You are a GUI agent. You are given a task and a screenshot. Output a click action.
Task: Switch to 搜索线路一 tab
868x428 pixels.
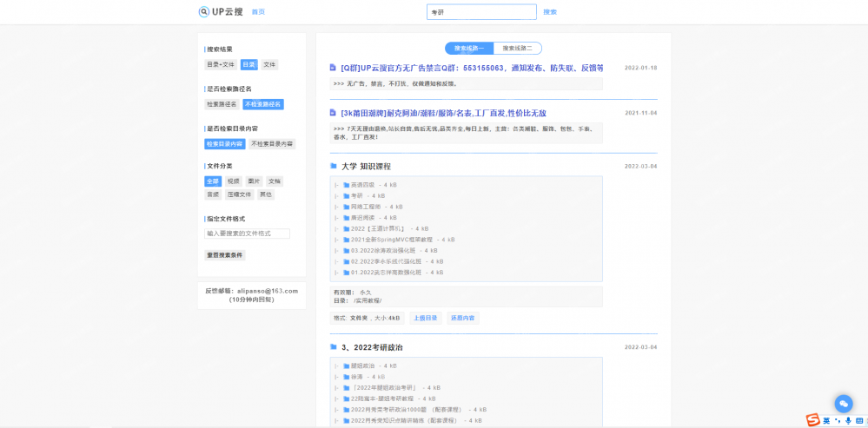[x=469, y=48]
